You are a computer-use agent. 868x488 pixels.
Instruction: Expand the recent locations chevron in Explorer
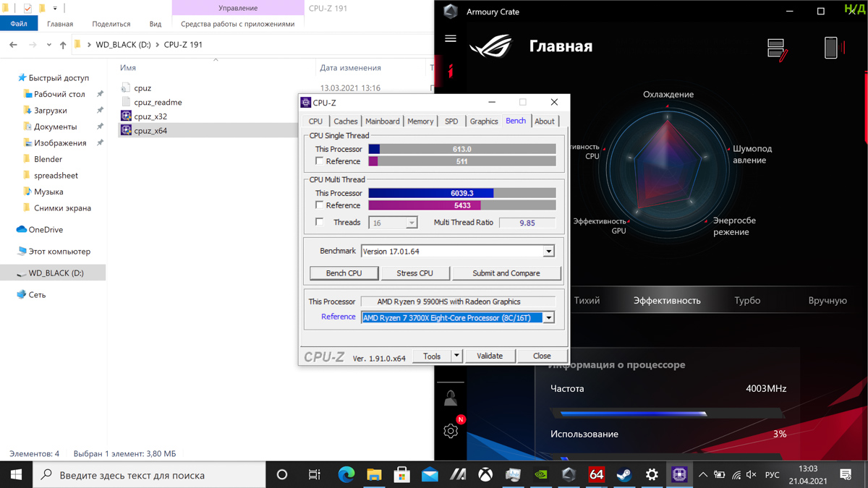48,45
